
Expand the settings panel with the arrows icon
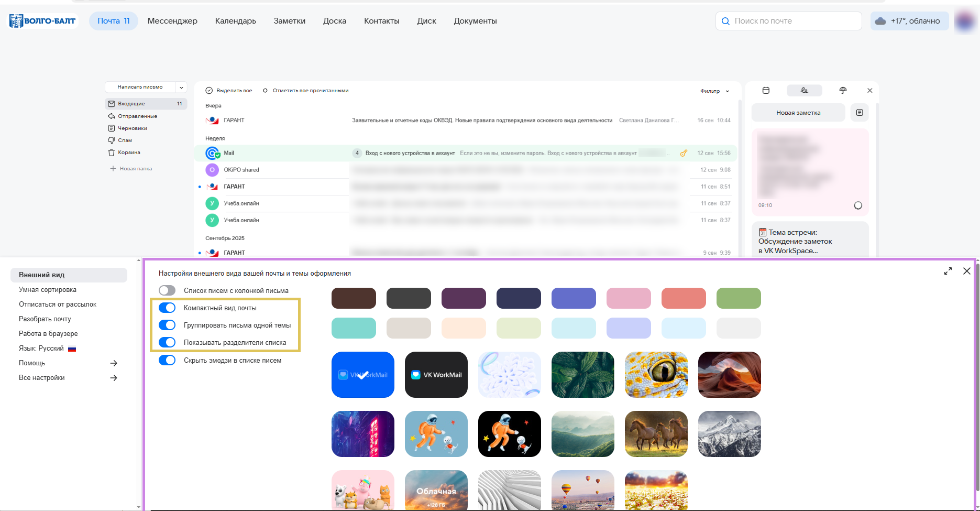948,271
